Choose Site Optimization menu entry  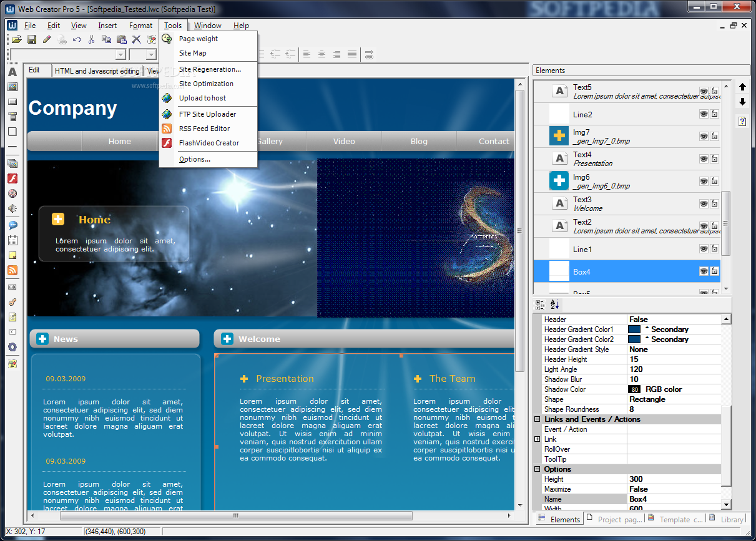(208, 84)
